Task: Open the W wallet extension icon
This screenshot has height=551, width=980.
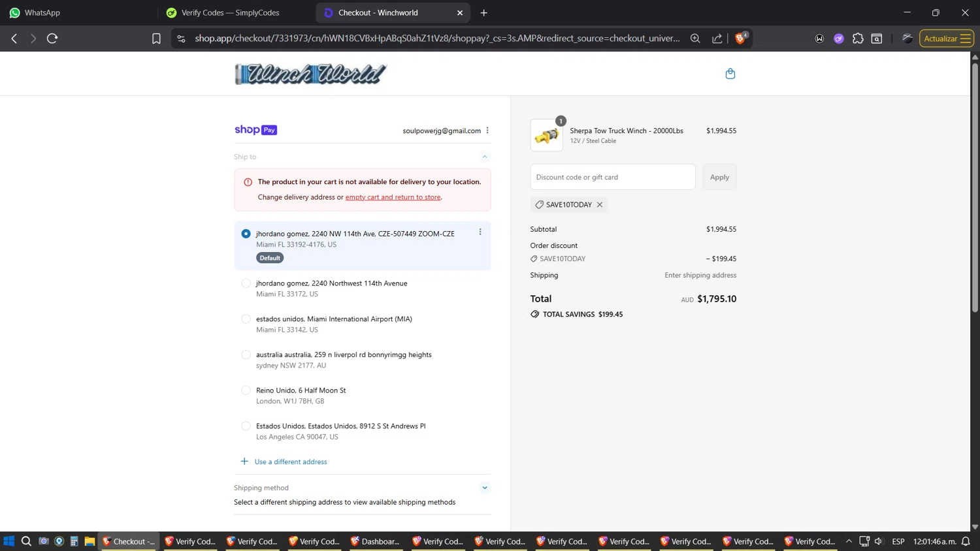Action: [819, 39]
